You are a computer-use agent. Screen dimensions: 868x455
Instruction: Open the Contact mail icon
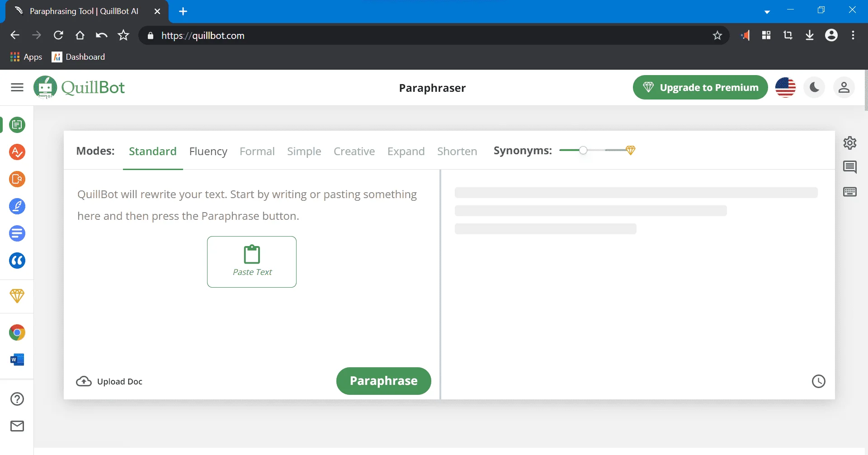point(17,426)
